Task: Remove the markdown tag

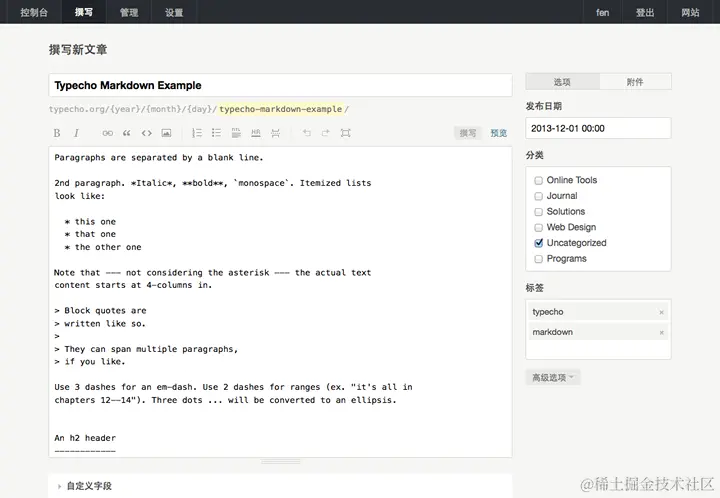Action: click(x=661, y=333)
